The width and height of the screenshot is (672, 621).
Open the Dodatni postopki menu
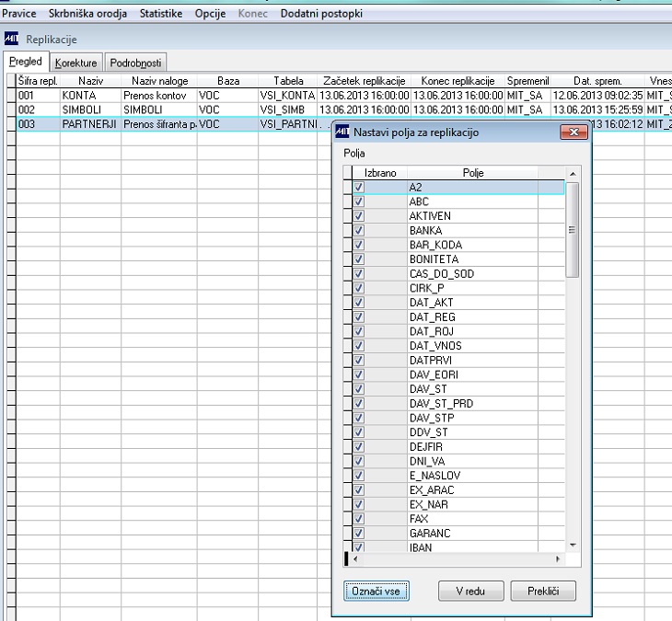pos(321,14)
